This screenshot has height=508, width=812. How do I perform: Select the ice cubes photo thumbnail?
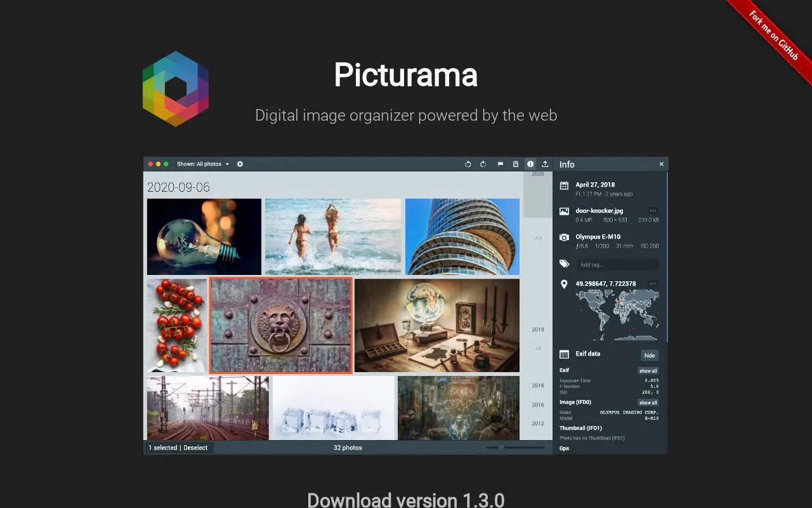click(334, 408)
